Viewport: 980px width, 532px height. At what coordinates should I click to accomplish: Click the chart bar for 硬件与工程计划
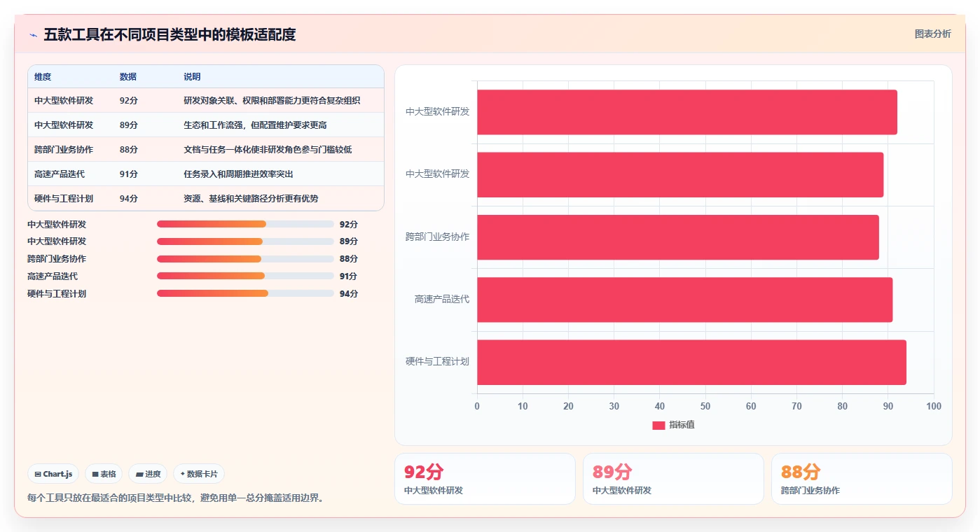pos(691,362)
